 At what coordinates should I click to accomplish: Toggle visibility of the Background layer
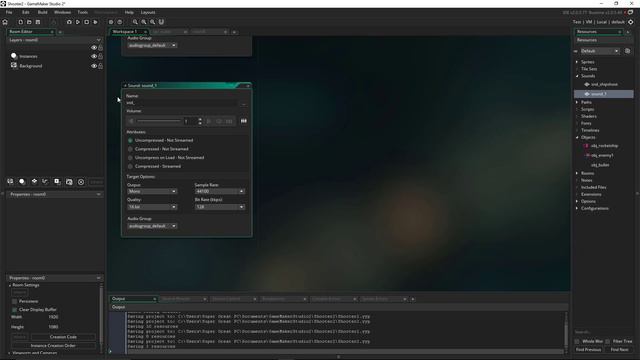point(94,66)
